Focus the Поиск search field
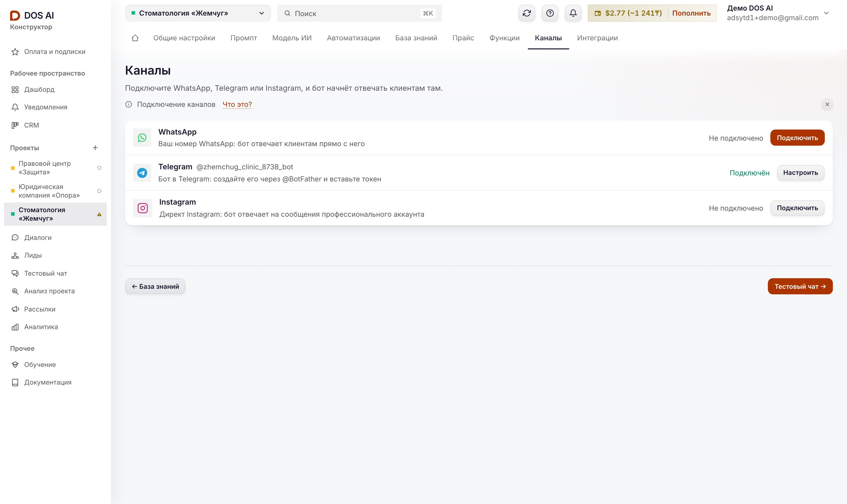Viewport: 847px width, 504px height. click(x=359, y=13)
